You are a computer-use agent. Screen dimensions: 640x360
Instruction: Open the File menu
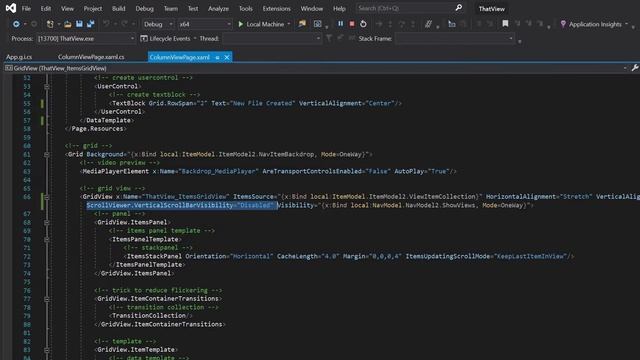(x=26, y=8)
